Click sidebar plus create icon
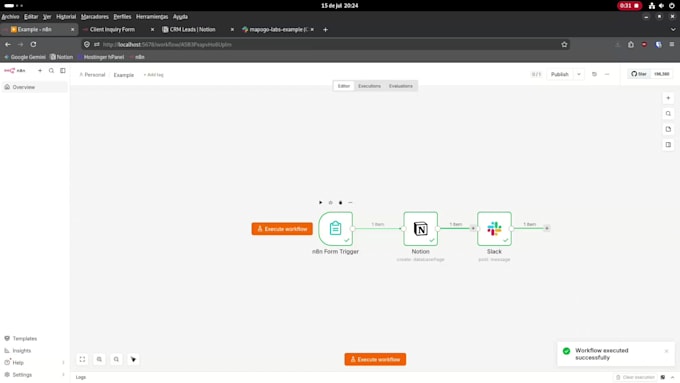This screenshot has height=383, width=680. [40, 71]
